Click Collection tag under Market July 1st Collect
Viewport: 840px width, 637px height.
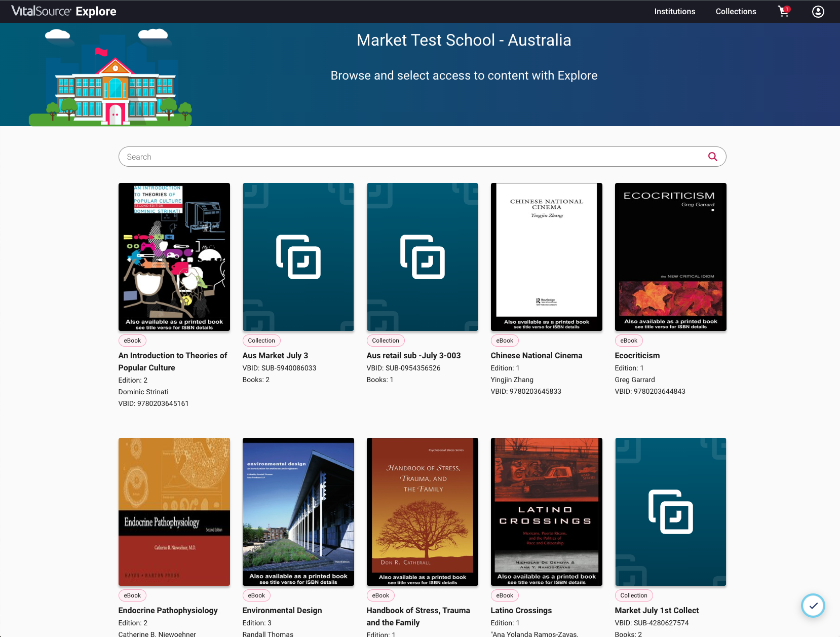(634, 595)
